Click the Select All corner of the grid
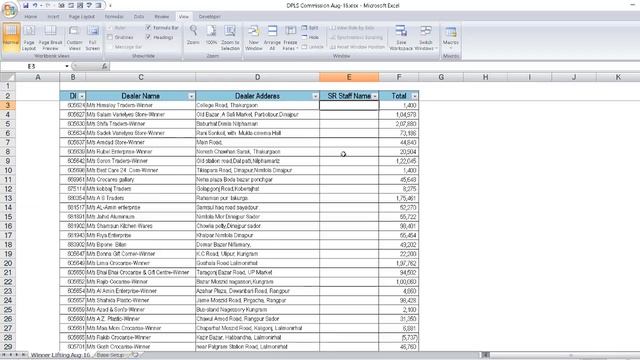The height and width of the screenshot is (360, 640). click(x=8, y=77)
